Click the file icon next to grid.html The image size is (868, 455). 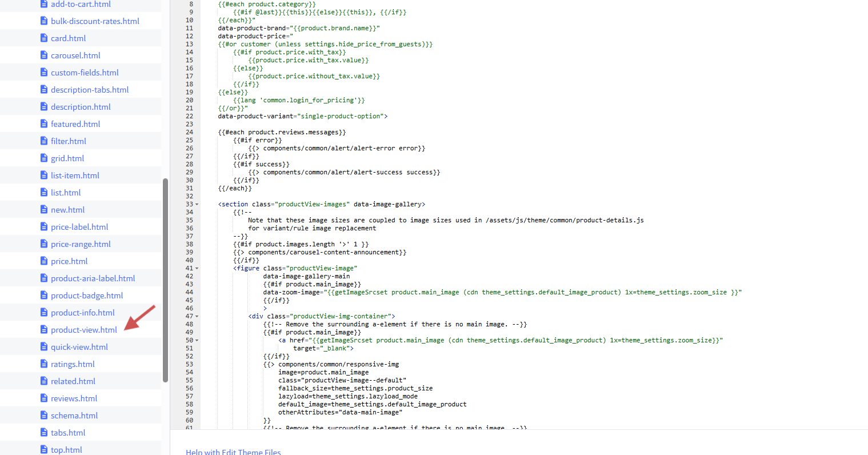pyautogui.click(x=44, y=158)
